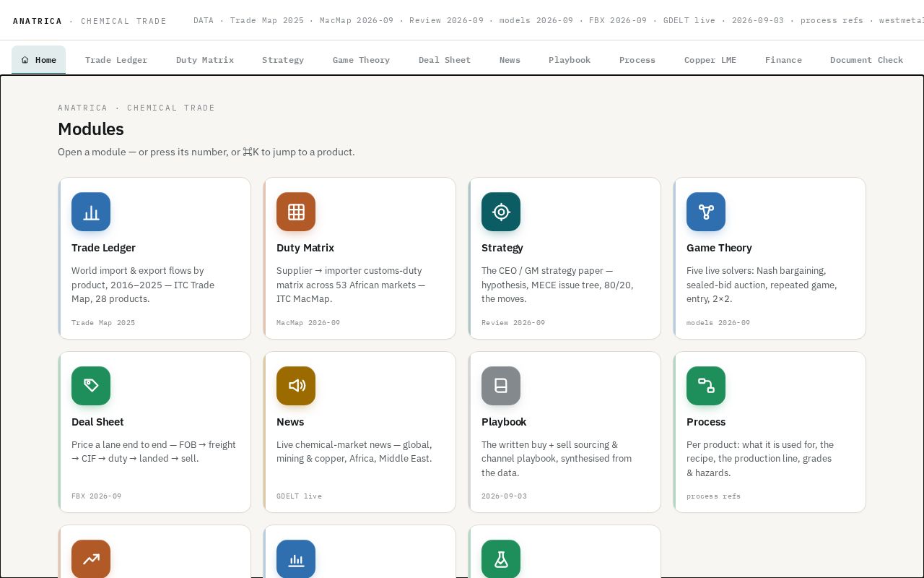This screenshot has height=578, width=924.
Task: Switch to the Trade Ledger tab
Action: [x=116, y=60]
